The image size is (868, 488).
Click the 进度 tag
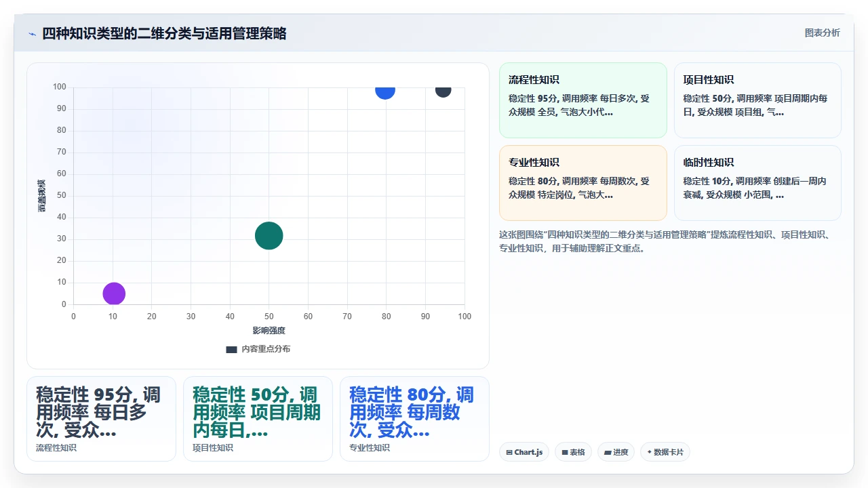pos(616,452)
